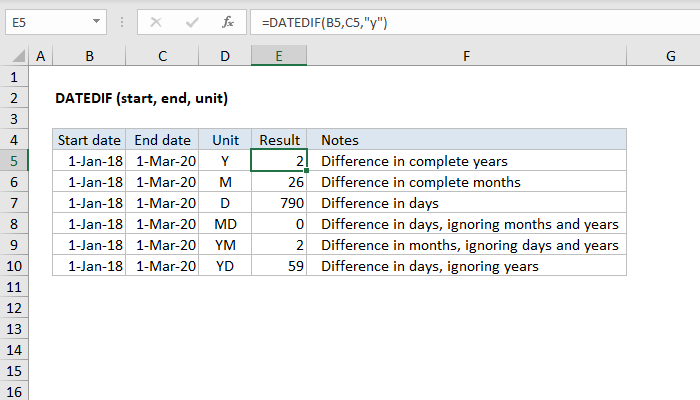Viewport: 700px width, 400px height.
Task: Click the Start date header cell
Action: (x=89, y=140)
